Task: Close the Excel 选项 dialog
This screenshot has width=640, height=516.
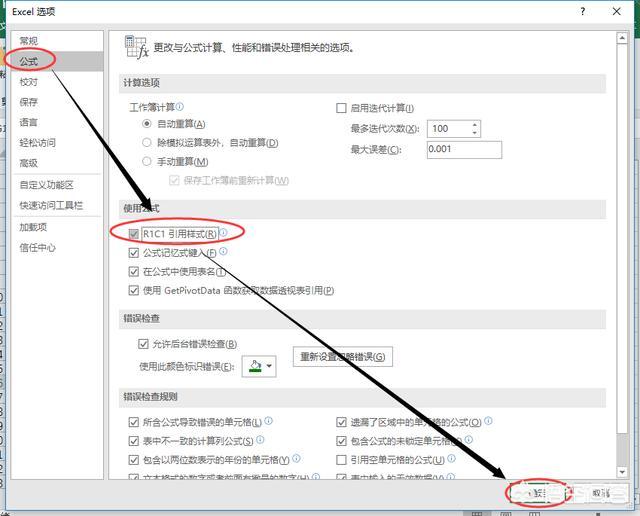Action: [617, 11]
